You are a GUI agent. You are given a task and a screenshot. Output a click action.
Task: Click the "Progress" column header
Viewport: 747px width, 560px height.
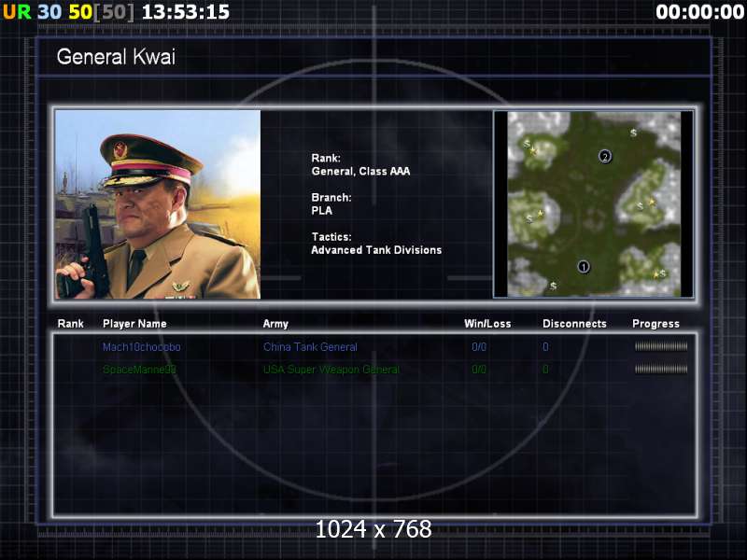655,324
